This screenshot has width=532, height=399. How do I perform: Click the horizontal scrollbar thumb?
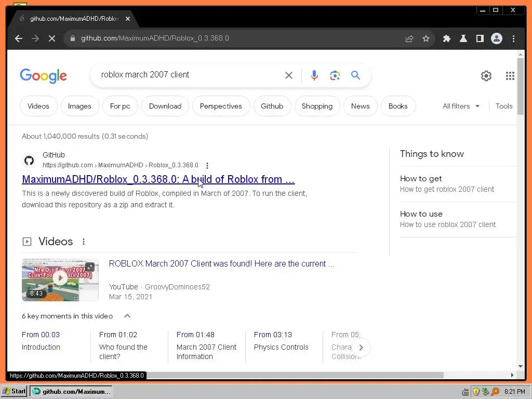click(295, 375)
